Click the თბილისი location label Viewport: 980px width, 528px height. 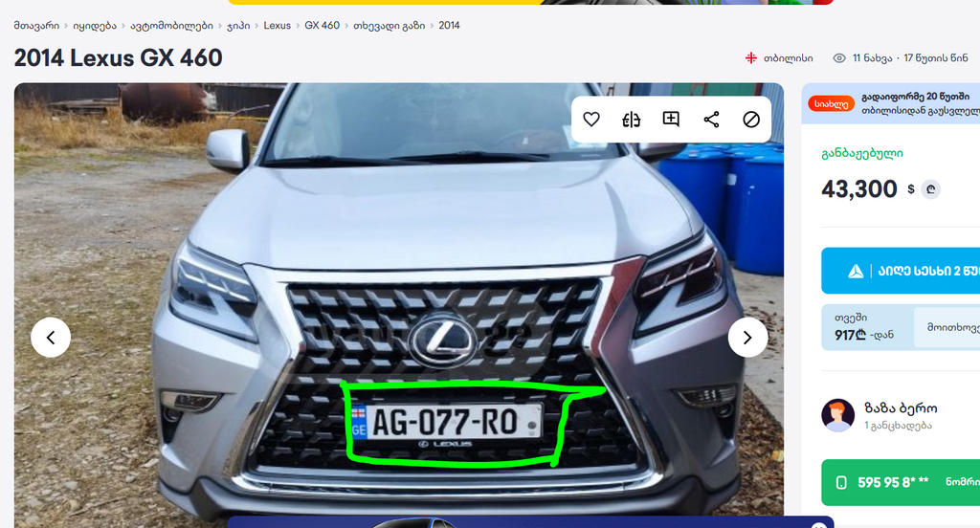(788, 58)
